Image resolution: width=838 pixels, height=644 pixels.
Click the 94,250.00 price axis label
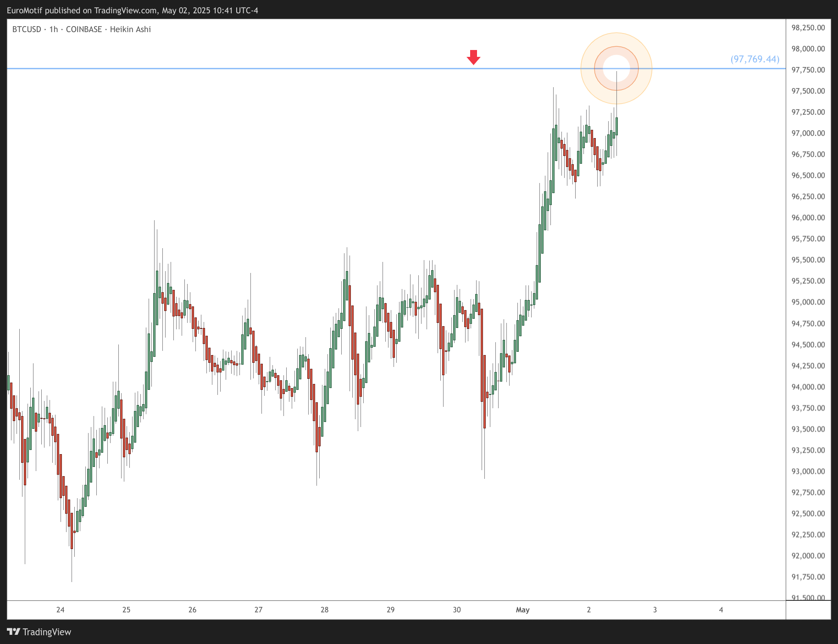click(x=808, y=366)
